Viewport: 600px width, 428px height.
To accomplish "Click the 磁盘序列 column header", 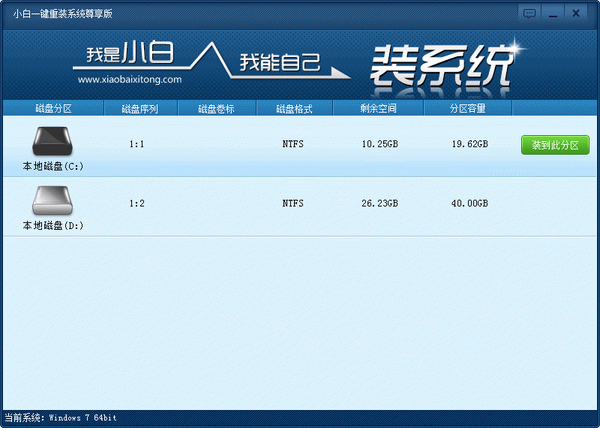I will [x=140, y=109].
